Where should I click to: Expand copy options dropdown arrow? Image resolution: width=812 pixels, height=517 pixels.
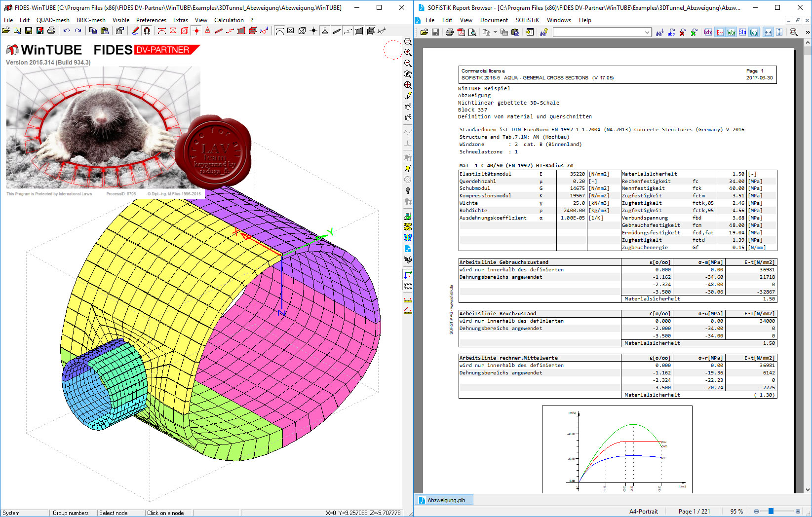(x=495, y=32)
